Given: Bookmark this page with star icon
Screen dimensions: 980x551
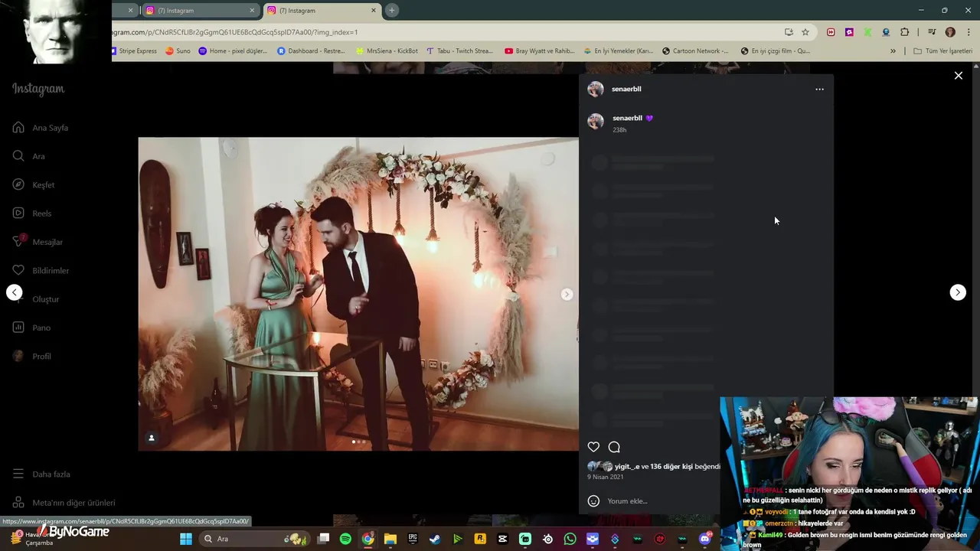Looking at the screenshot, I should pyautogui.click(x=805, y=32).
